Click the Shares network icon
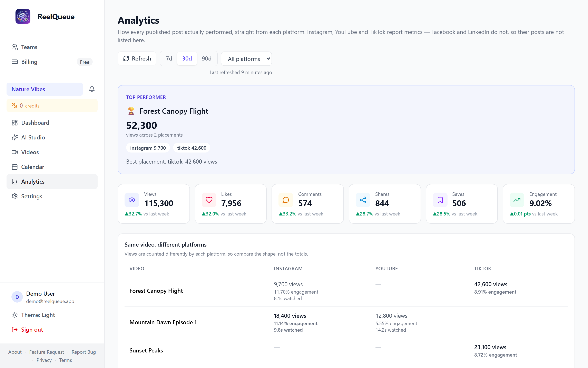 pos(363,200)
